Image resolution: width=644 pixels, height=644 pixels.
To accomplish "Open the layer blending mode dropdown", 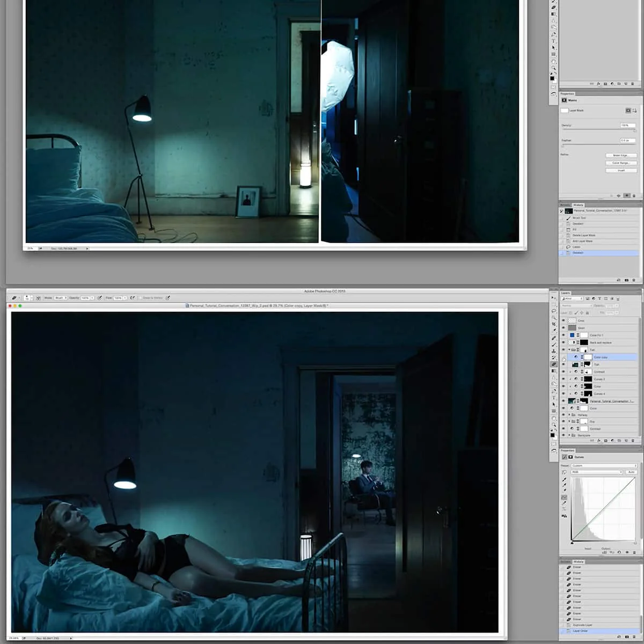I will click(x=577, y=306).
